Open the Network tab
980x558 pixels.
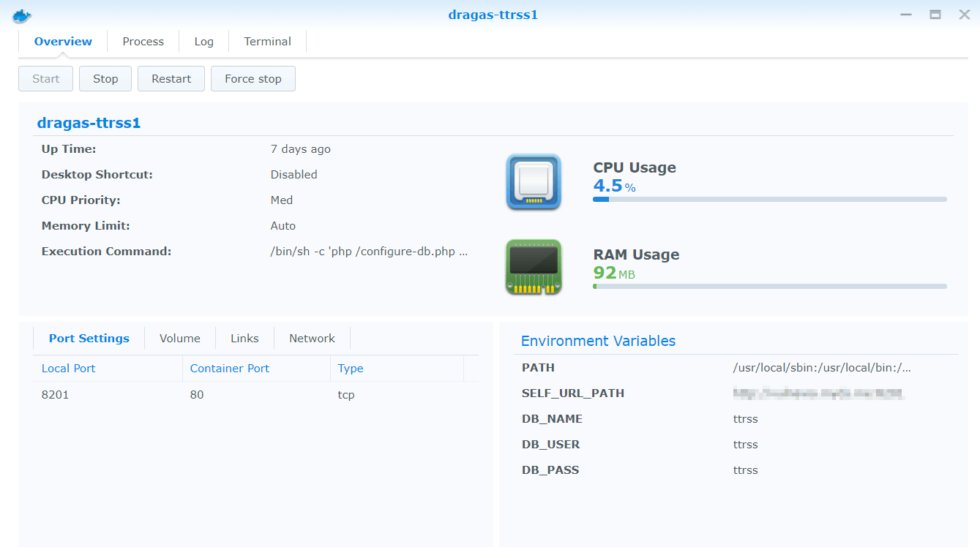click(x=312, y=338)
